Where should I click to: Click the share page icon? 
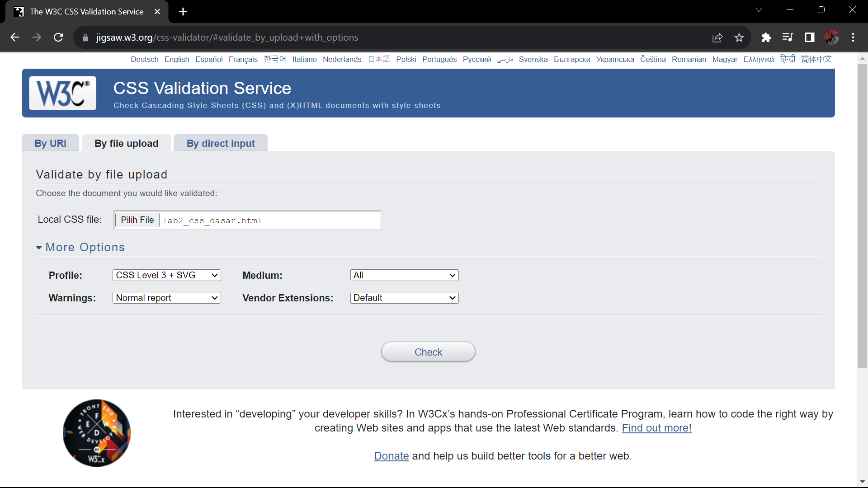click(x=717, y=38)
